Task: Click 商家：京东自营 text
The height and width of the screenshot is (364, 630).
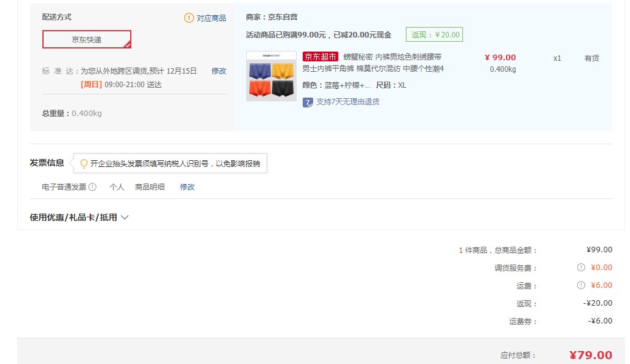Action: pyautogui.click(x=271, y=17)
